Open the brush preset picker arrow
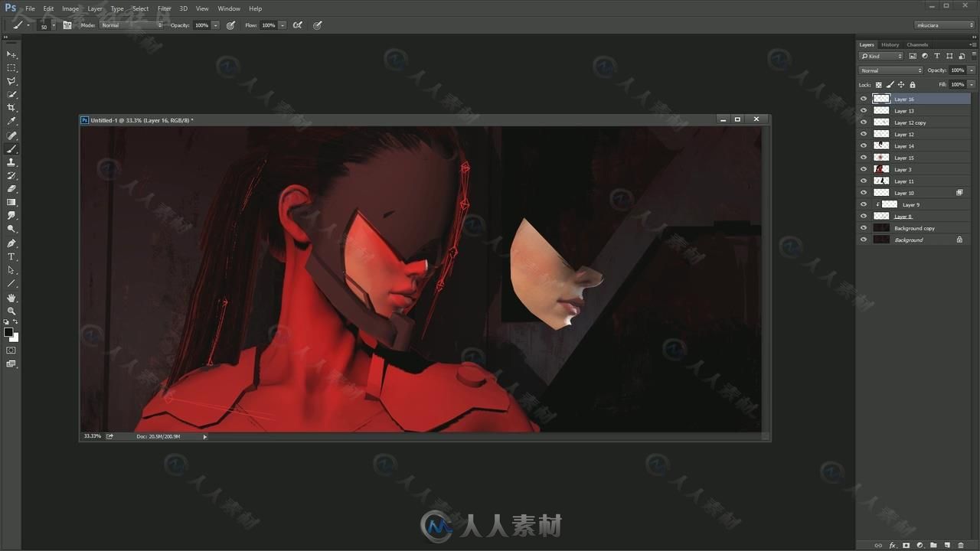The width and height of the screenshot is (980, 551). point(54,25)
